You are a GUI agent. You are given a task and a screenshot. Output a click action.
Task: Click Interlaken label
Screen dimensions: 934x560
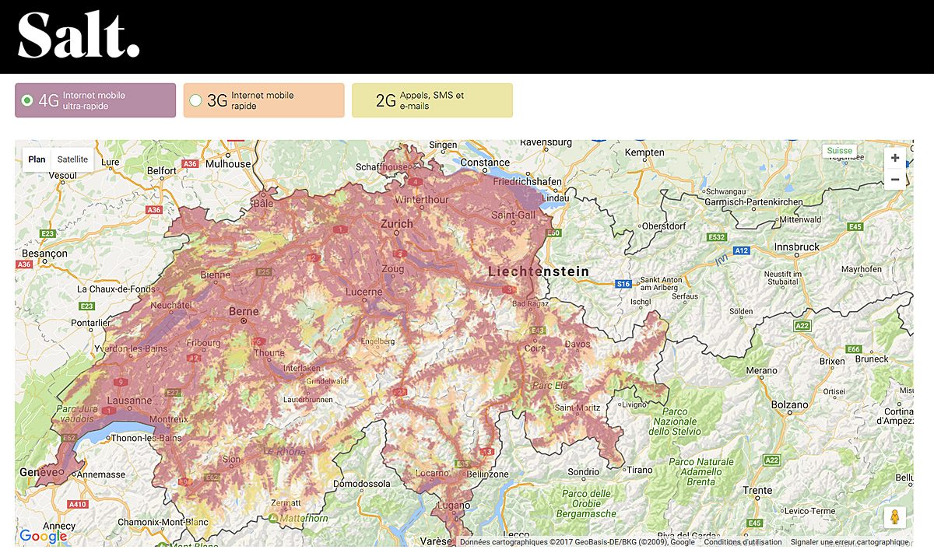tap(301, 368)
